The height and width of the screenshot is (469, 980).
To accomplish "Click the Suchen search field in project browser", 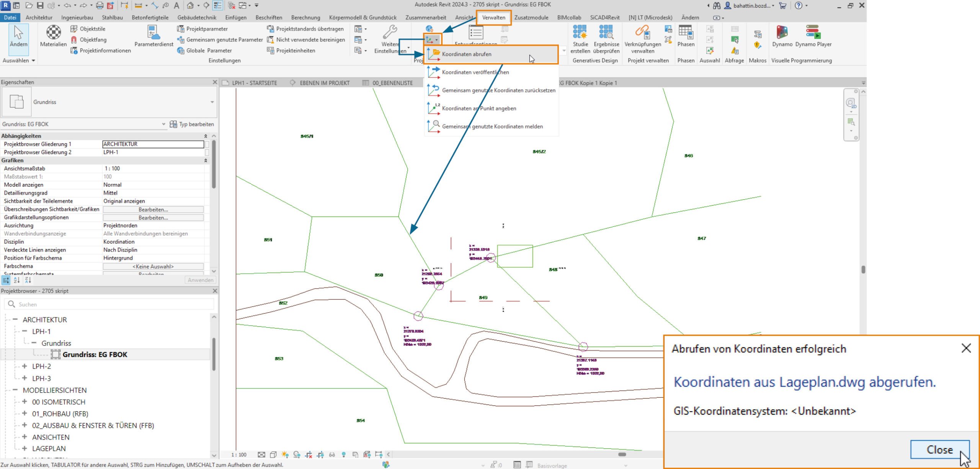I will (109, 304).
